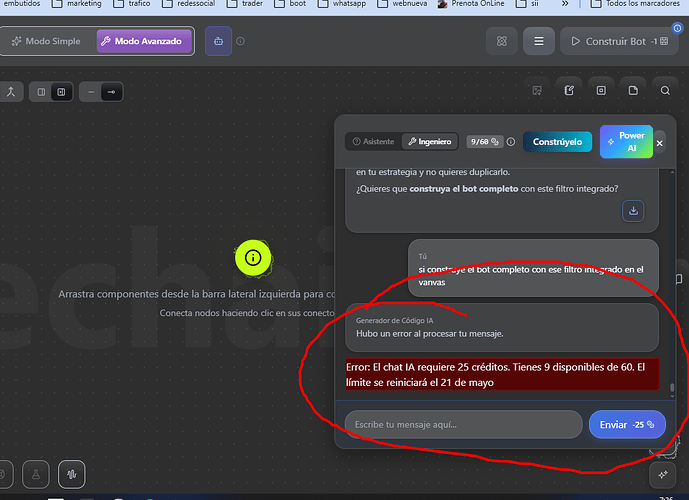Open the boot bookmarks folder
Viewport: 689px width, 500px height.
tap(290, 4)
